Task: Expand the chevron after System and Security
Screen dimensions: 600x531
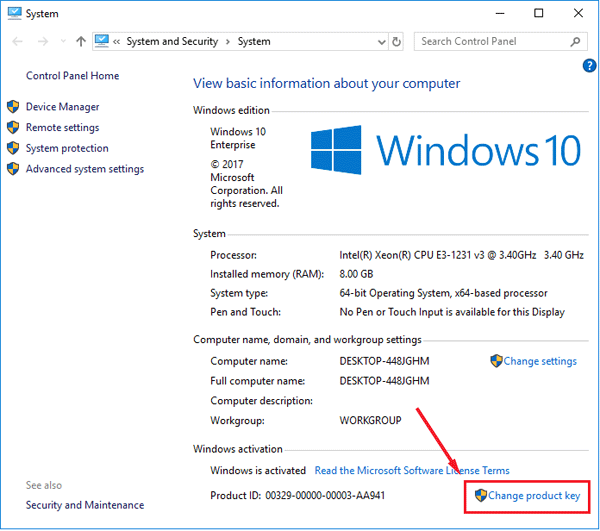Action: [228, 42]
